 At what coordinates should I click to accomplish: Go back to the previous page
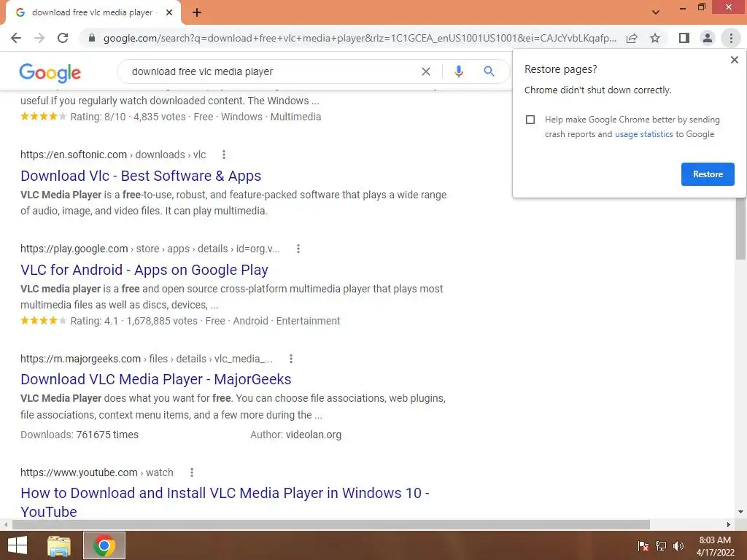click(x=16, y=38)
